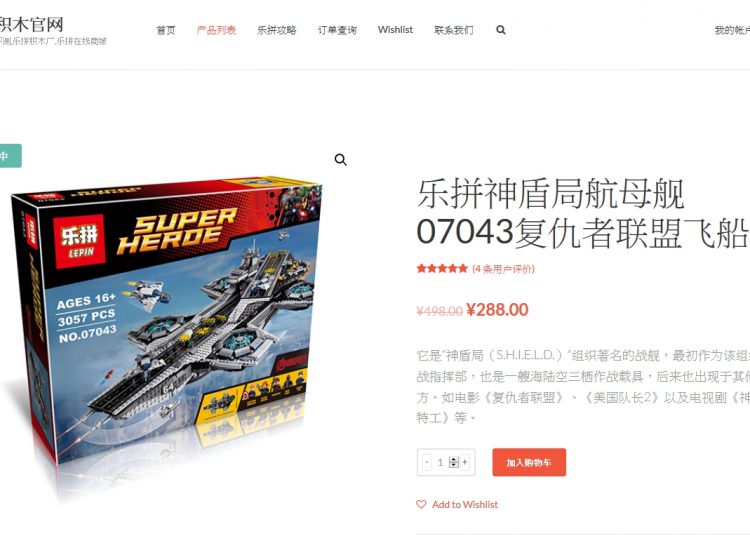Decrease quantity with the minus button
This screenshot has width=750, height=536.
(427, 462)
